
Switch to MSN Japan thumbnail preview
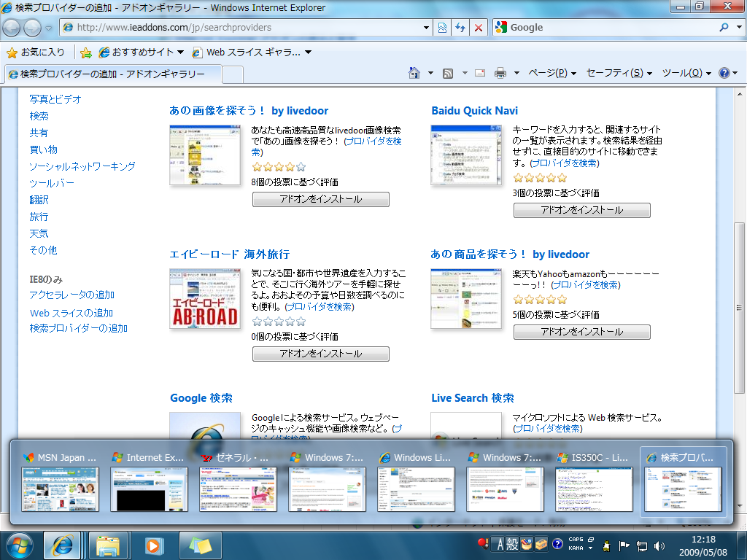pos(60,481)
